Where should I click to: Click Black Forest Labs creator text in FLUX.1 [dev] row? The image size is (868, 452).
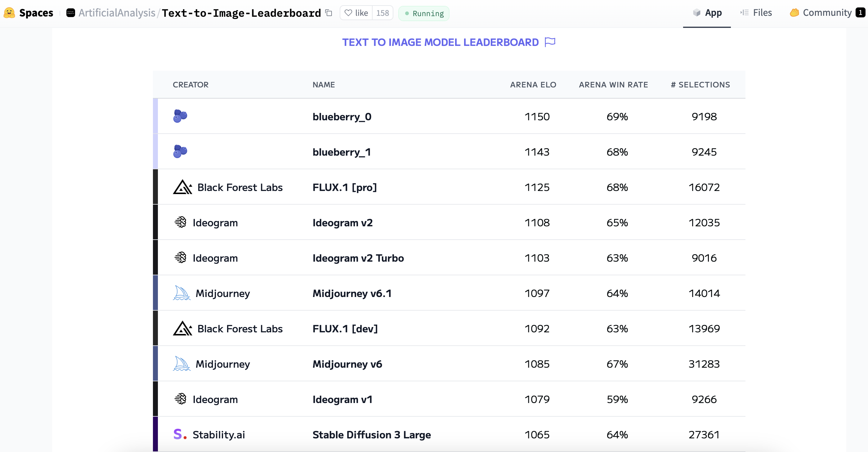tap(239, 329)
